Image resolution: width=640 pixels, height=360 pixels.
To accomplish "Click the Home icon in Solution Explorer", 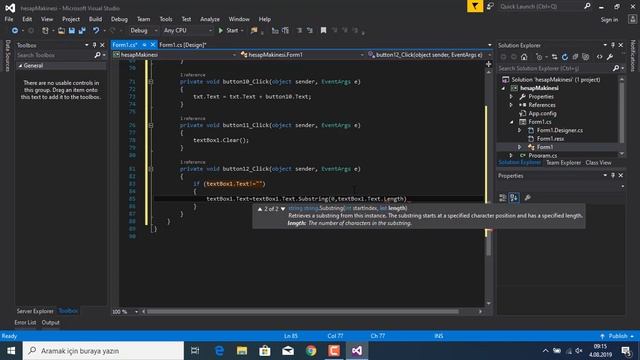I will (x=524, y=57).
